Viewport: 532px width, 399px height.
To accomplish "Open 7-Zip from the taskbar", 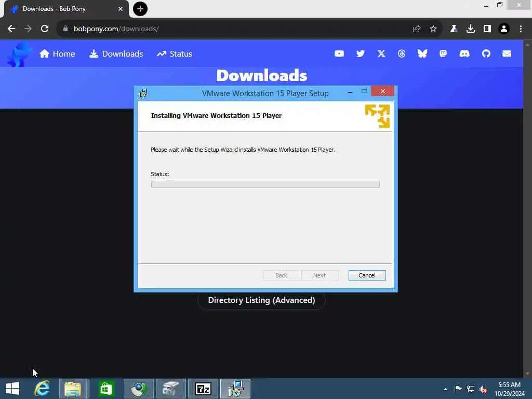I will 203,389.
